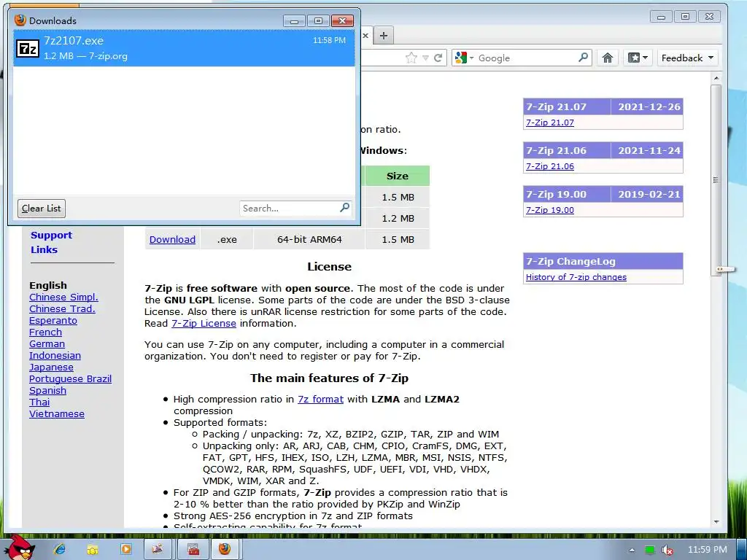Open the Support sidebar link
Viewport: 747px width, 560px height.
pyautogui.click(x=52, y=236)
